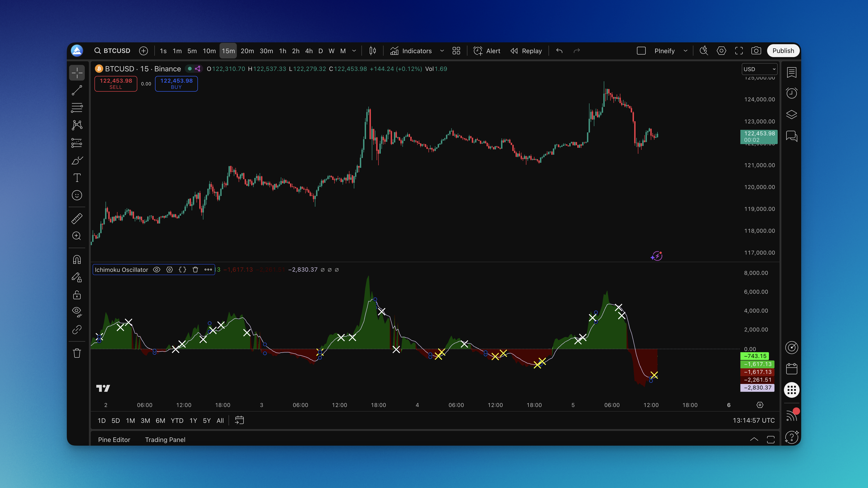
Task: Toggle Ichimoku Oscillator visibility with the eye icon
Action: coord(156,269)
